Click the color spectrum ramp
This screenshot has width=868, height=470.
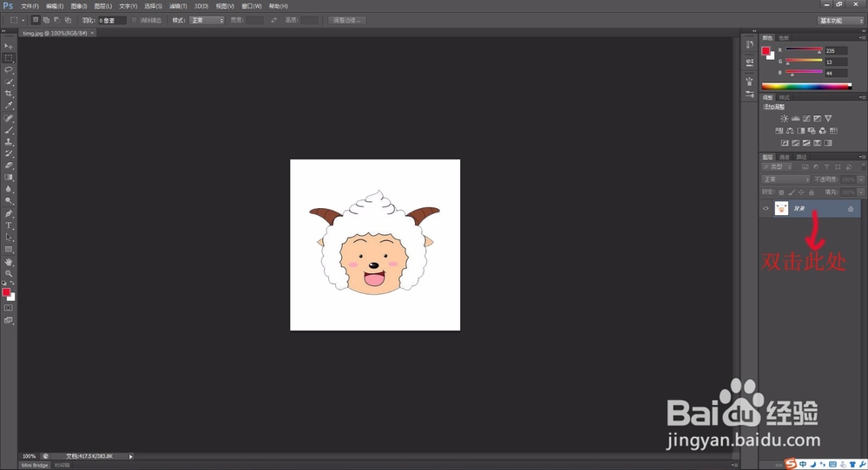click(806, 86)
